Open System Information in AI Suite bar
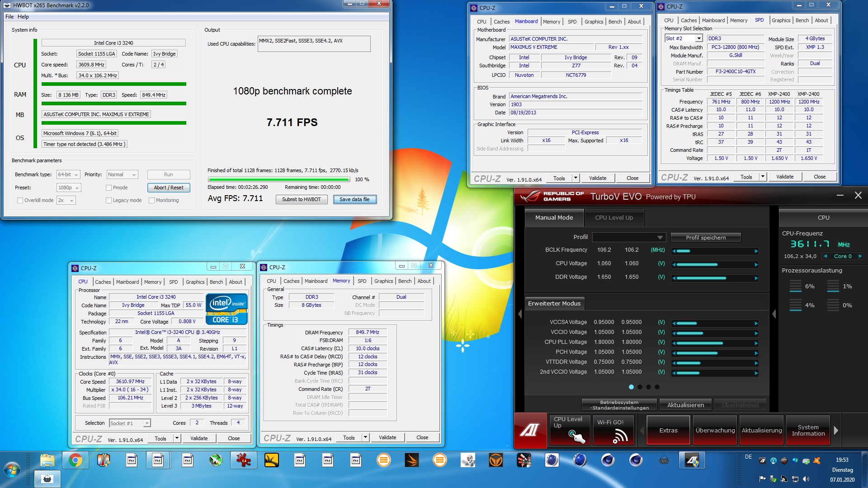The height and width of the screenshot is (488, 868). [x=808, y=430]
